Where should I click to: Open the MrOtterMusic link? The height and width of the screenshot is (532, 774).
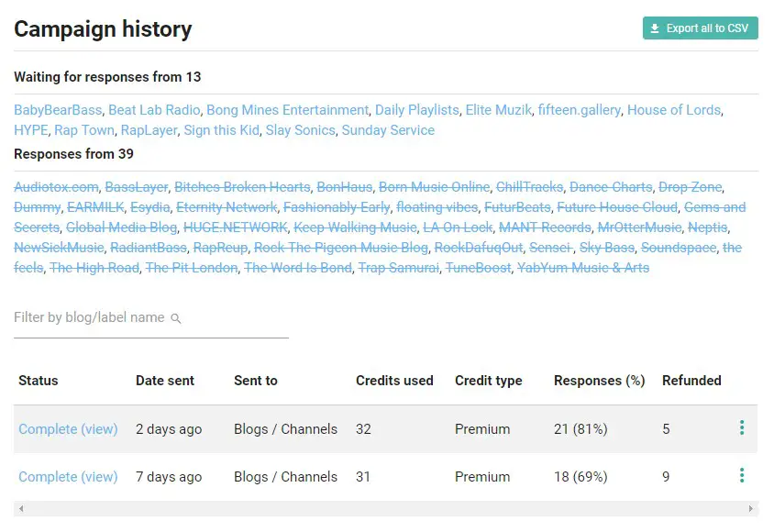pos(639,227)
